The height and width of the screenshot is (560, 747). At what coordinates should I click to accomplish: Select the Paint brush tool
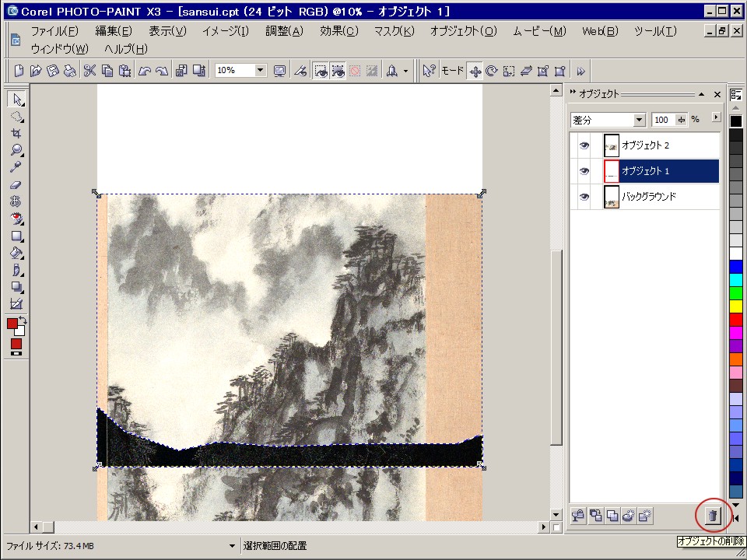click(16, 270)
